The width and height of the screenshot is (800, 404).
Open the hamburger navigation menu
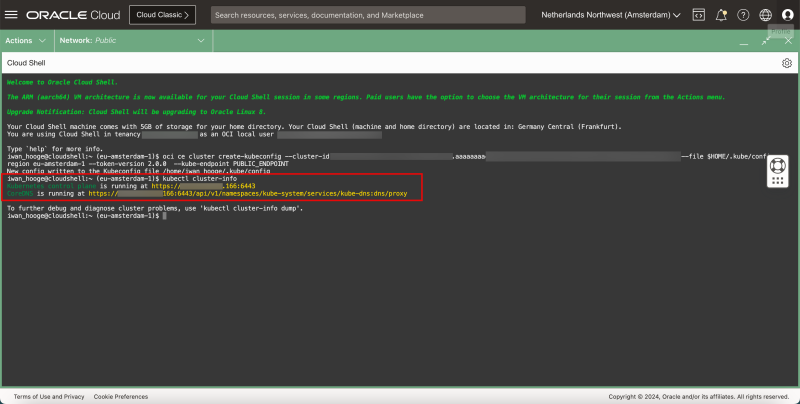click(11, 16)
